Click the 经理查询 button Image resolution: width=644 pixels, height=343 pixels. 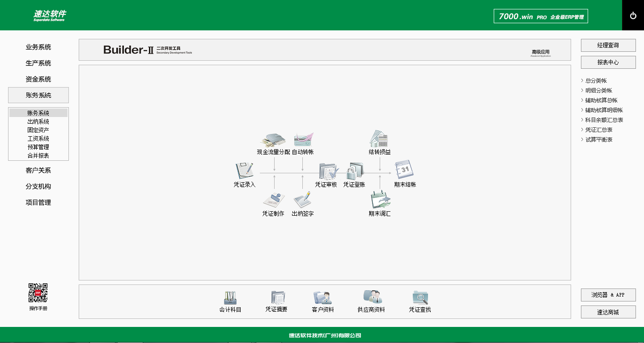point(608,46)
